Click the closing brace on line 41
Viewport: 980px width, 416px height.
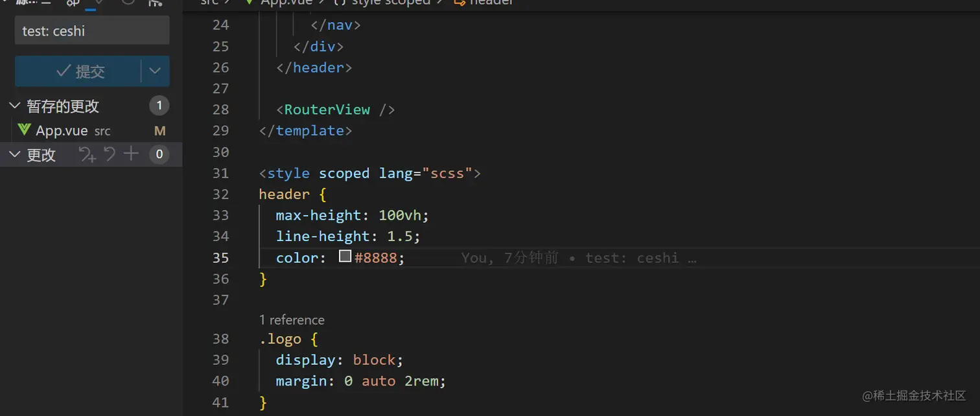tap(263, 402)
